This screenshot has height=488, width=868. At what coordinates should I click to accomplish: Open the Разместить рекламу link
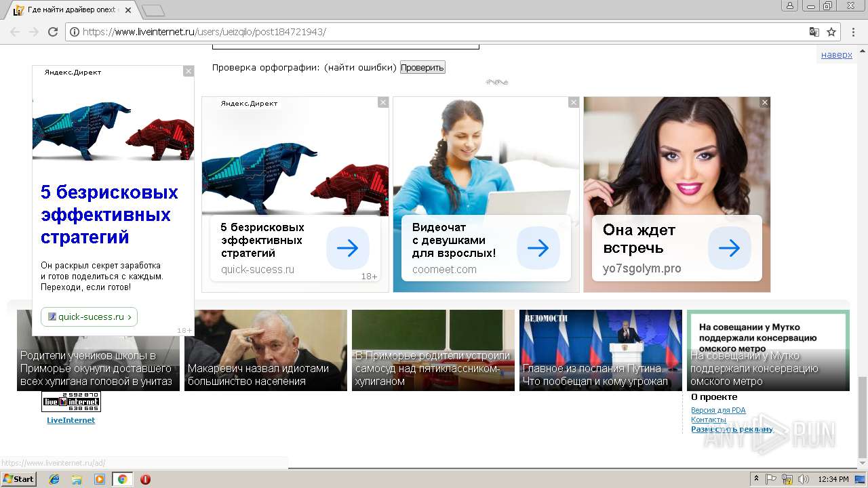(732, 429)
